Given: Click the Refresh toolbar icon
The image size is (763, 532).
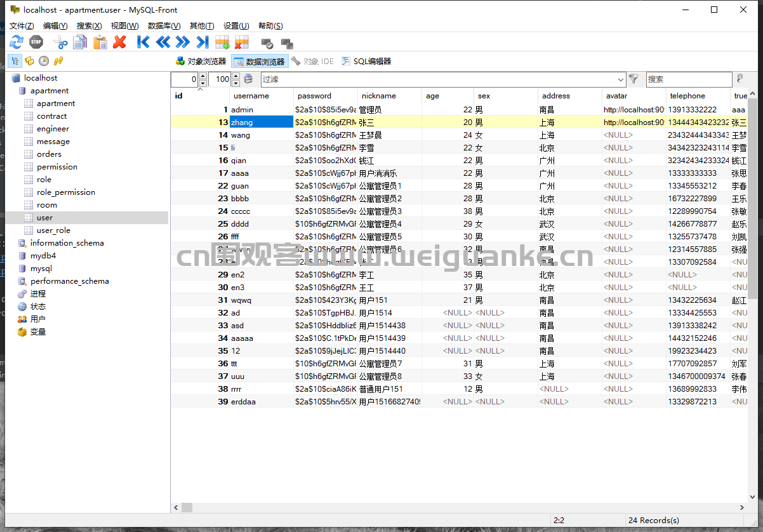Looking at the screenshot, I should tap(17, 42).
